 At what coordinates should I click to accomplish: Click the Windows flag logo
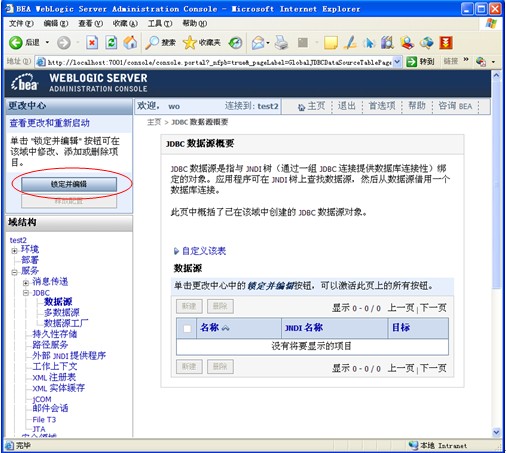click(x=491, y=23)
